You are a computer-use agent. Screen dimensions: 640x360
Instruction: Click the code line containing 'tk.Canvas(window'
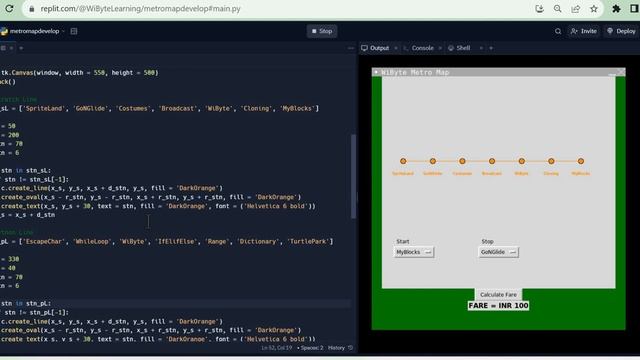(x=80, y=73)
